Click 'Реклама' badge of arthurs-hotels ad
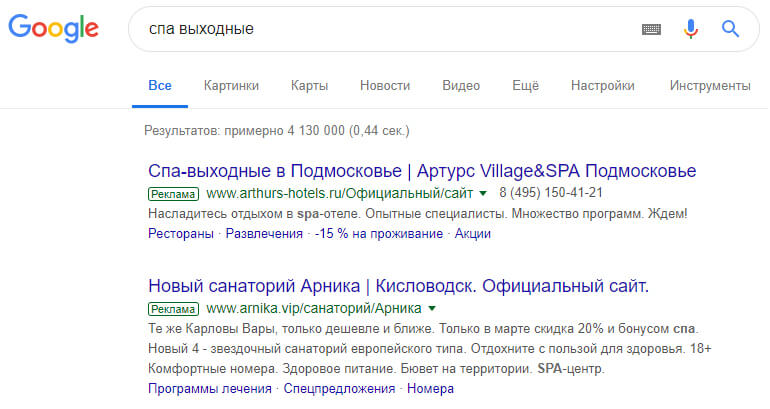Image resolution: width=770 pixels, height=409 pixels. coord(173,194)
